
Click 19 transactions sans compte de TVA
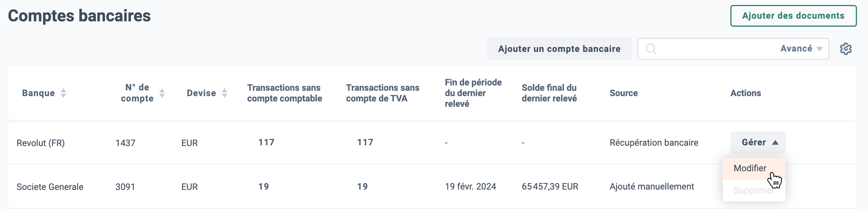coord(362,186)
